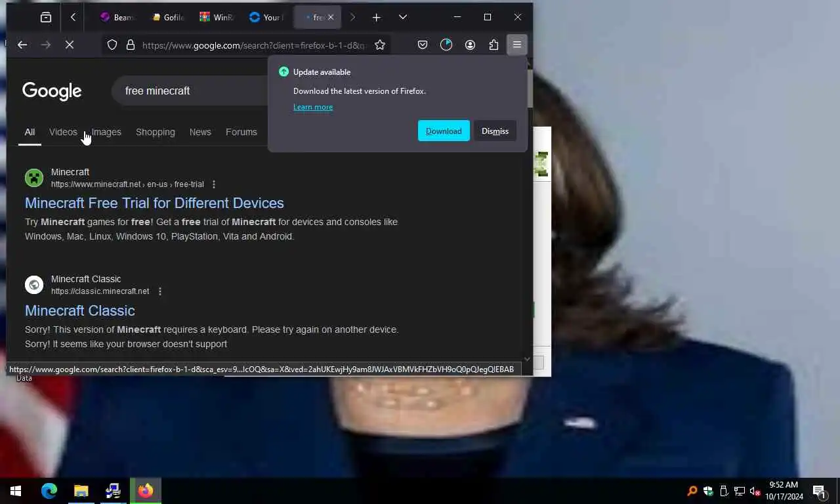Download the latest Firefox update
Viewport: 840px width, 504px height.
pos(444,131)
